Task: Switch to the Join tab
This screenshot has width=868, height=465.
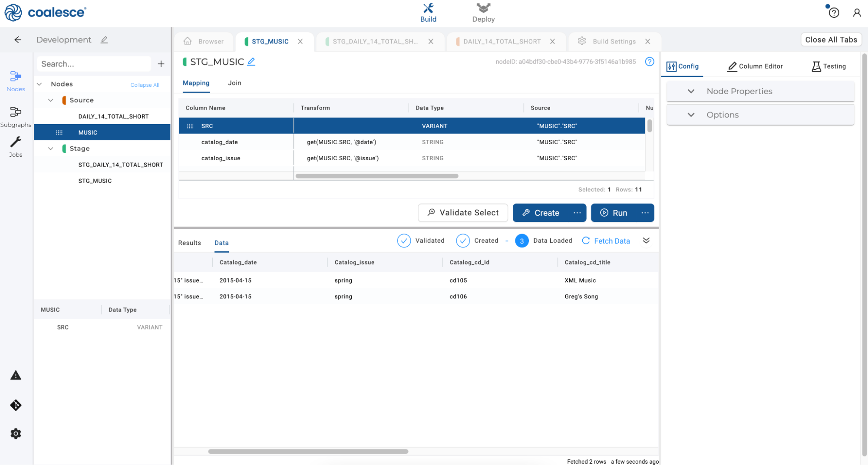Action: (x=234, y=83)
